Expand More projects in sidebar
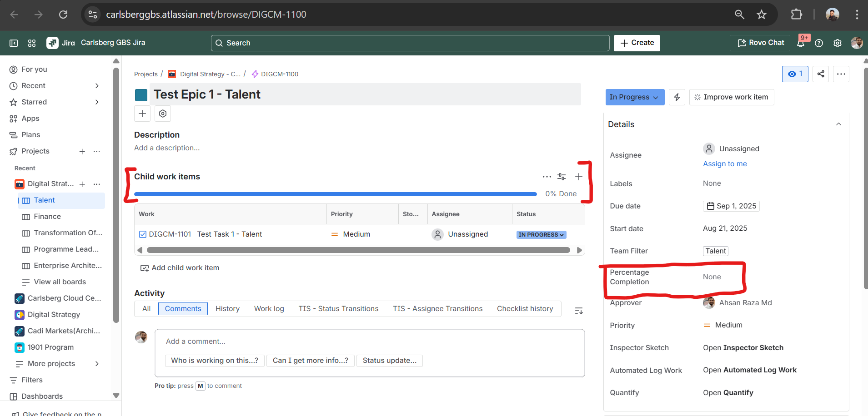This screenshot has height=416, width=868. point(97,364)
